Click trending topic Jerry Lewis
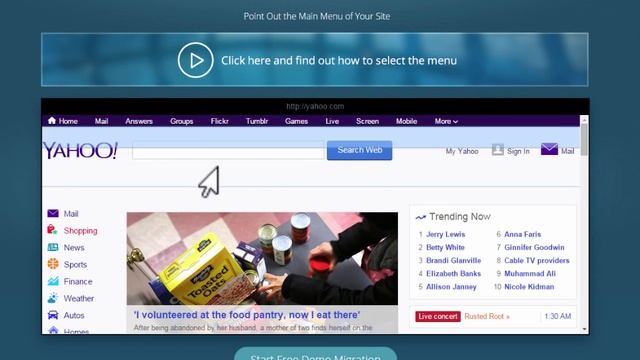640x360 pixels. [x=445, y=234]
